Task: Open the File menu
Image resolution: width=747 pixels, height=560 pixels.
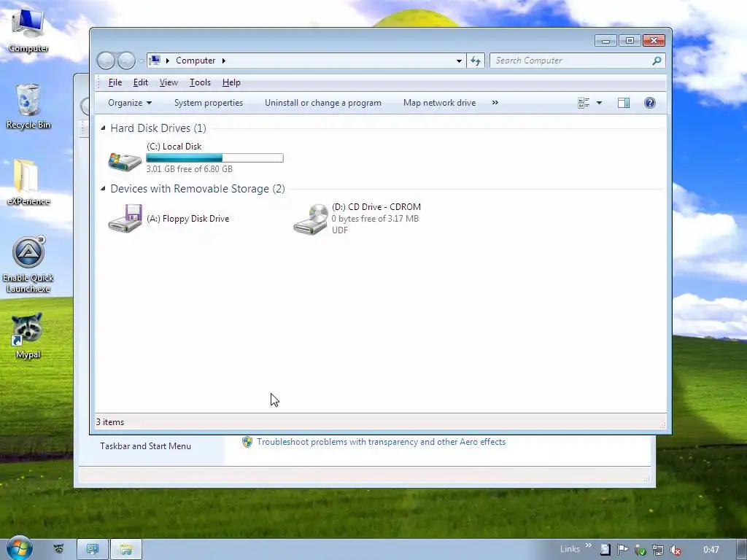Action: (x=115, y=82)
